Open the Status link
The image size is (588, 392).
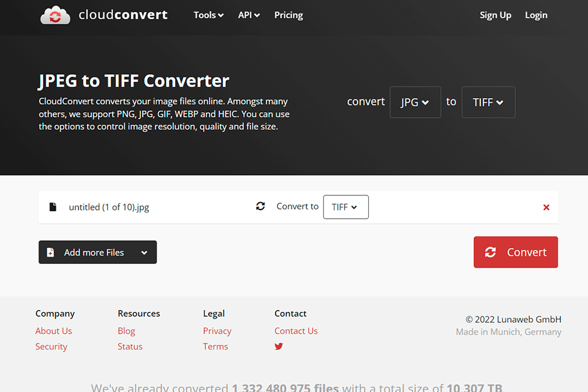(130, 347)
